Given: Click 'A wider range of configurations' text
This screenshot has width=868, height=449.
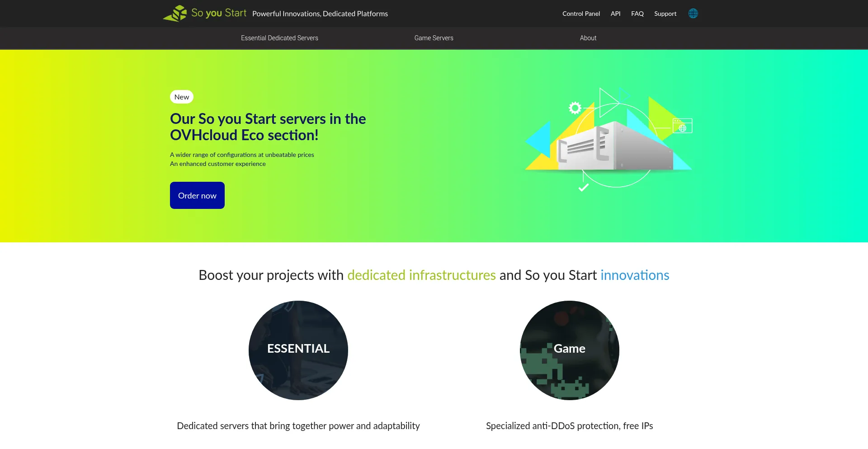Looking at the screenshot, I should point(242,155).
